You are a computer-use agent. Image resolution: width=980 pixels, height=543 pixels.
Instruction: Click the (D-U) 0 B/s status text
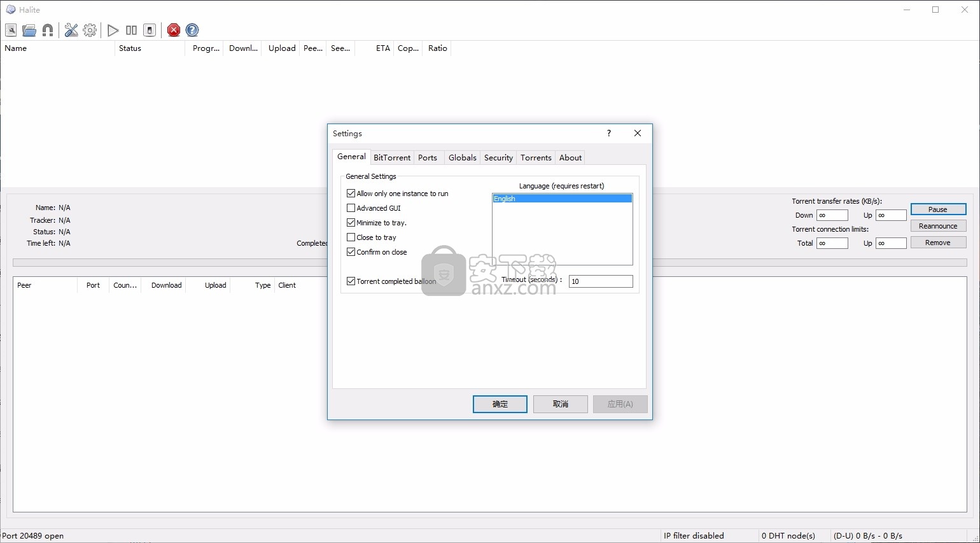[868, 536]
